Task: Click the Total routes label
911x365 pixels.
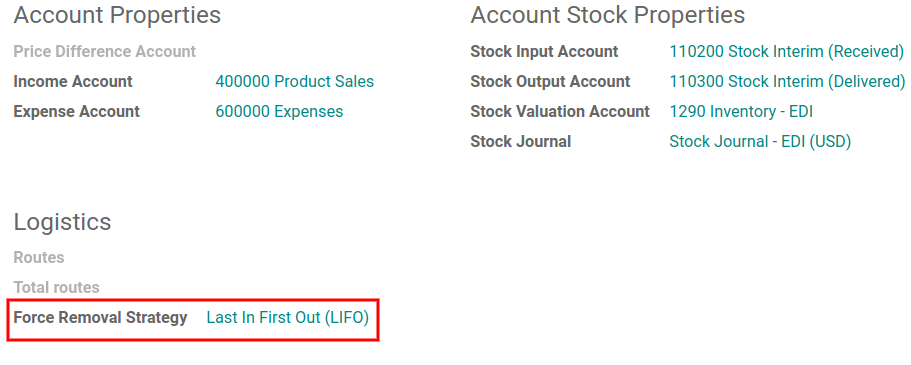Action: [56, 288]
